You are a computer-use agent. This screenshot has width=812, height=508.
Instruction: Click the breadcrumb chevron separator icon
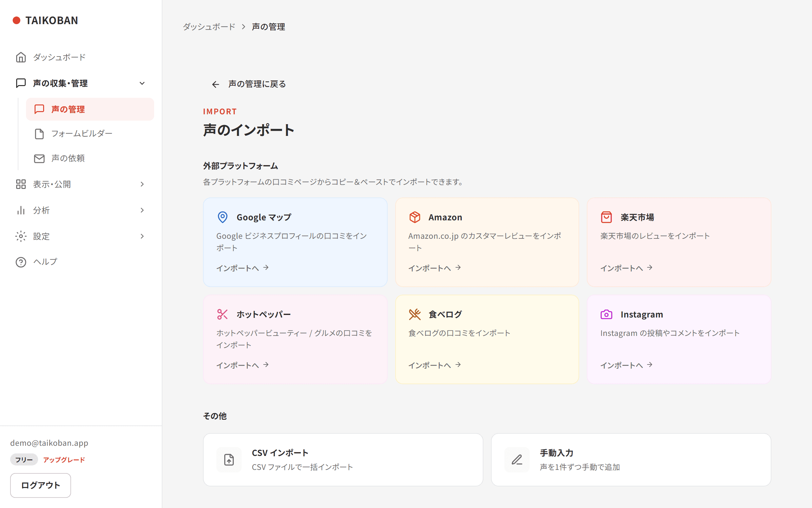point(244,27)
